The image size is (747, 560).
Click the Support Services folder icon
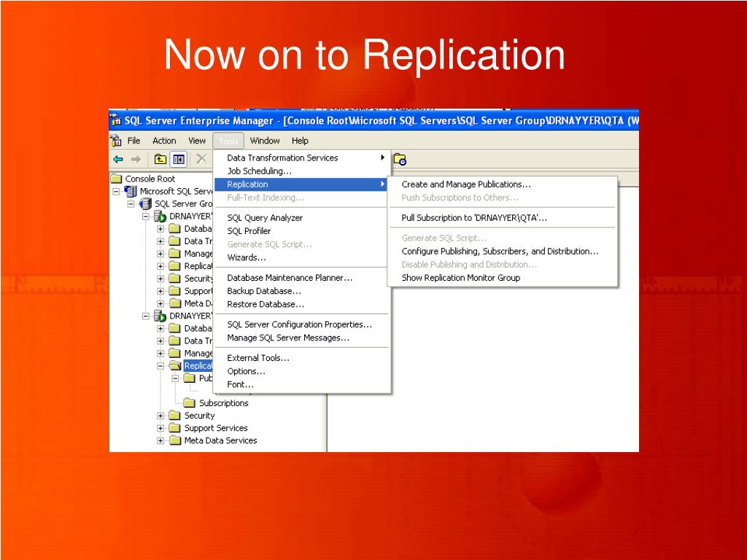click(x=175, y=427)
